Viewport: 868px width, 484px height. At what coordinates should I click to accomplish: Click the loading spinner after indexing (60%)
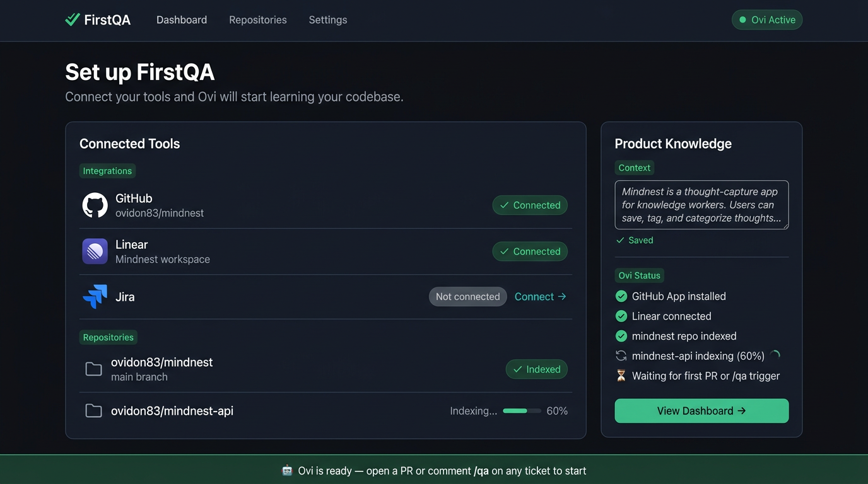click(775, 355)
